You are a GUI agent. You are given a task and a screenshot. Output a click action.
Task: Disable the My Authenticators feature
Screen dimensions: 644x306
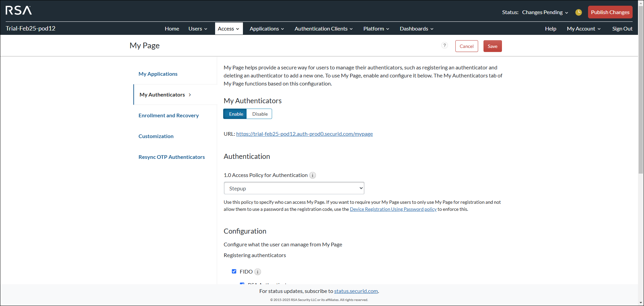tap(259, 114)
